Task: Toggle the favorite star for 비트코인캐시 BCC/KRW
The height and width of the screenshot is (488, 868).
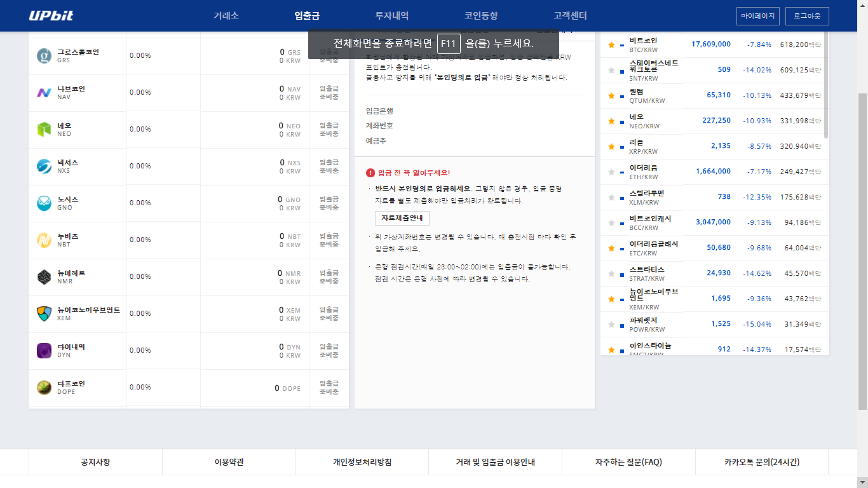Action: pyautogui.click(x=611, y=223)
